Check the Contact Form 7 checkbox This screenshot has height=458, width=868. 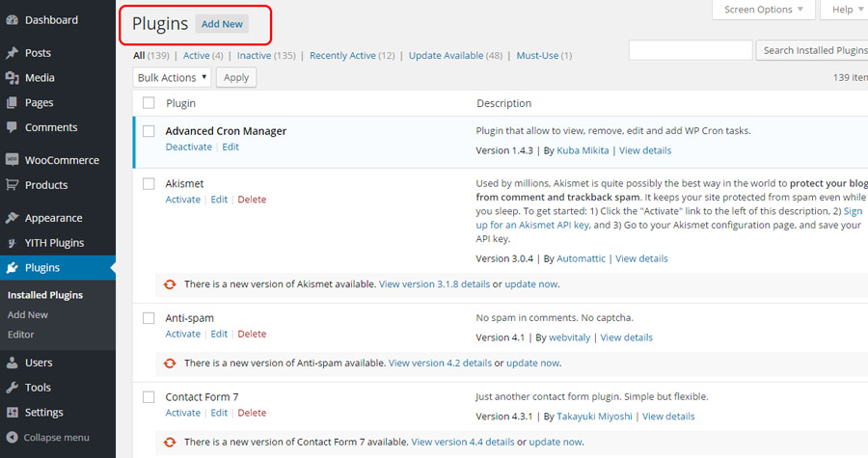[x=149, y=397]
